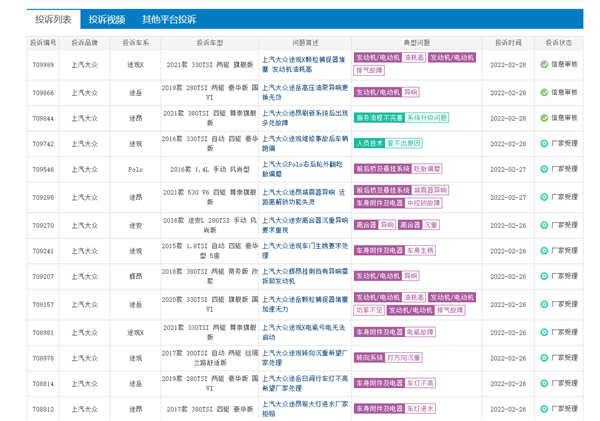Click the green check icon for complaint 709989
The image size is (600, 421).
[x=544, y=64]
